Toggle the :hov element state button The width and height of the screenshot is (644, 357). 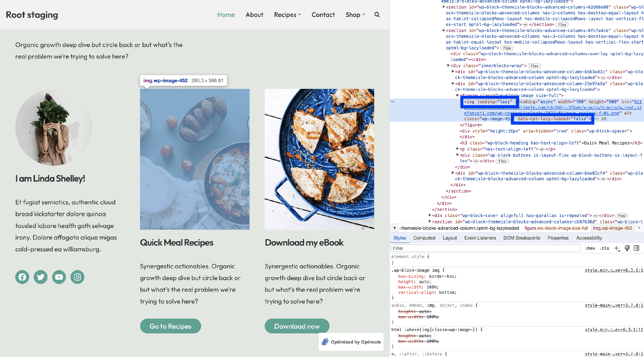click(x=590, y=248)
